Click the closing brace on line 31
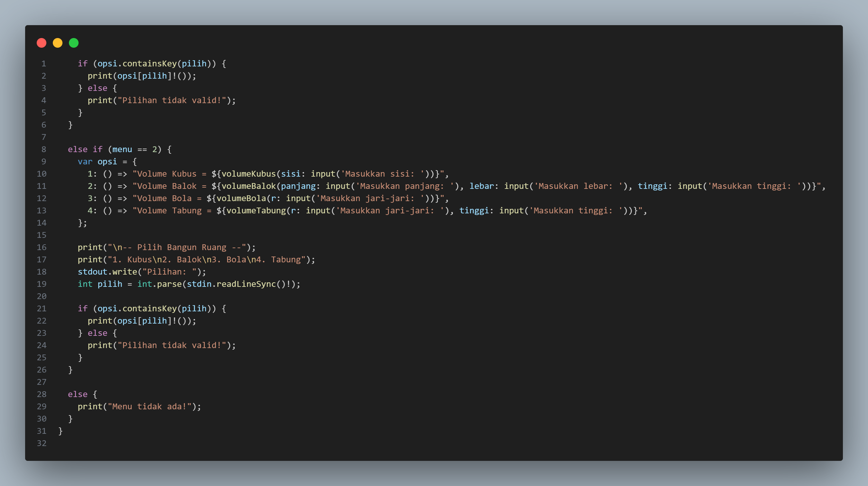The width and height of the screenshot is (868, 486). click(x=61, y=431)
